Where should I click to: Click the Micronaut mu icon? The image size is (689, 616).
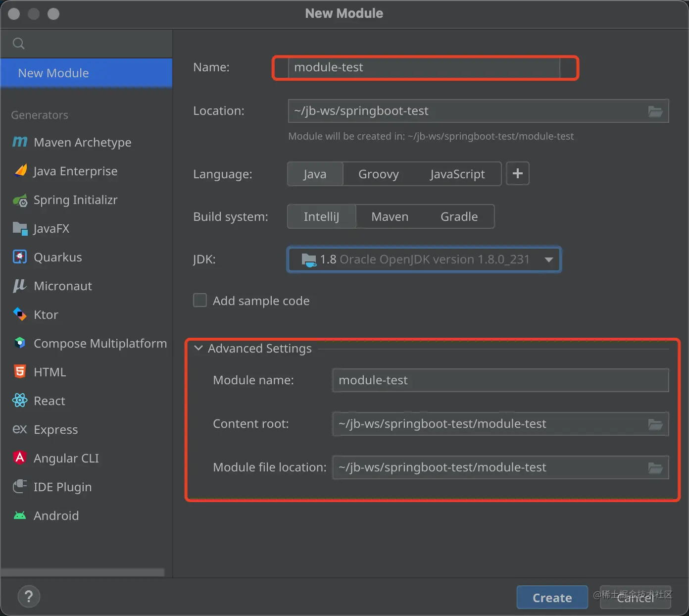tap(20, 286)
